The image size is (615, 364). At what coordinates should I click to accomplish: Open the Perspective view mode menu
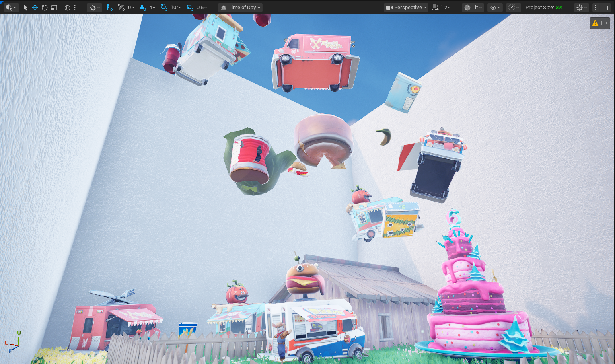[x=405, y=8]
